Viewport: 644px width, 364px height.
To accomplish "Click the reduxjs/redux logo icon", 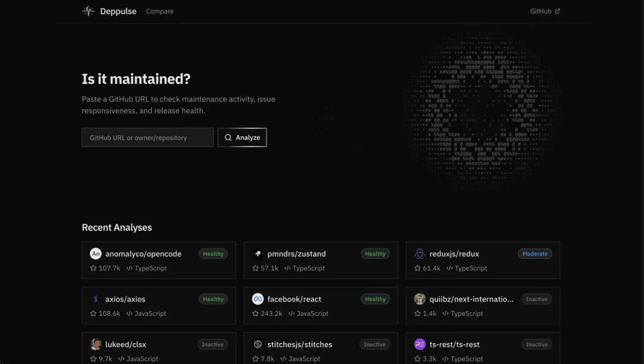I will [x=420, y=254].
